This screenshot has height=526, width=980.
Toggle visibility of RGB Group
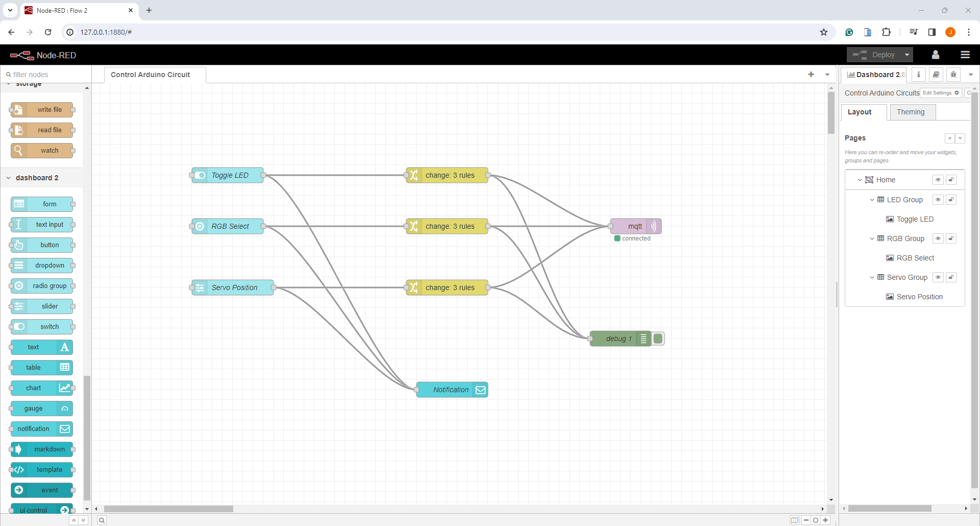(938, 238)
